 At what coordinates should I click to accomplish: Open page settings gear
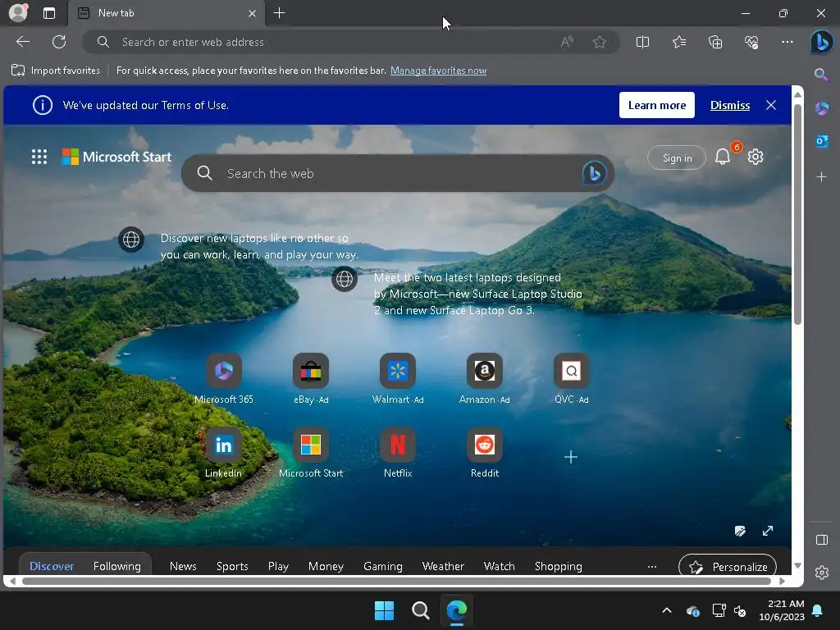click(756, 157)
